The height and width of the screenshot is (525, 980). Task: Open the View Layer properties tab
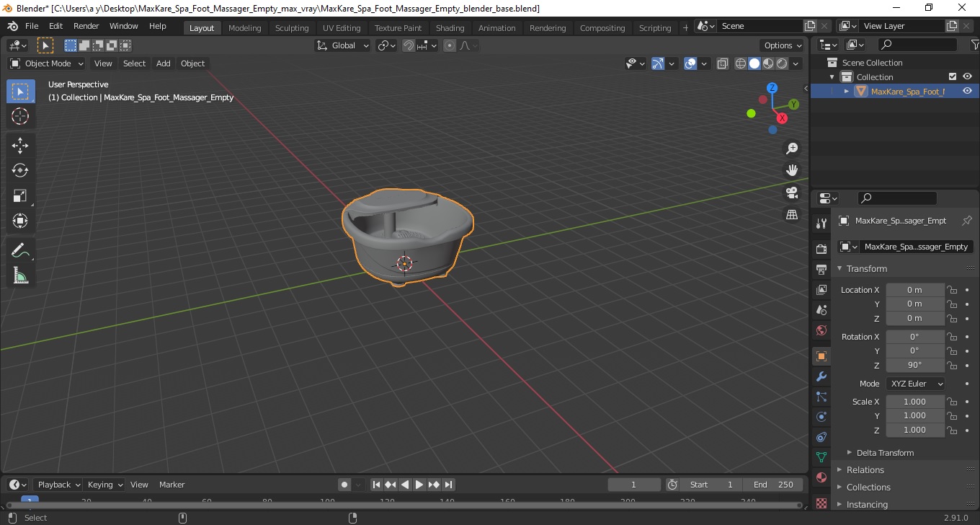pos(821,290)
